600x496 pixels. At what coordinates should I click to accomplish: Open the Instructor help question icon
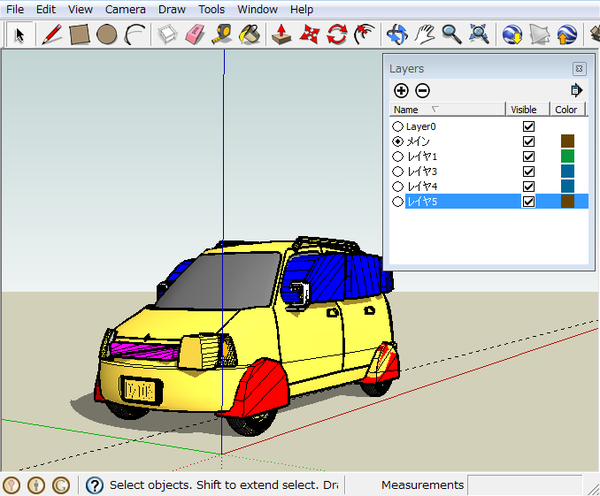(95, 485)
